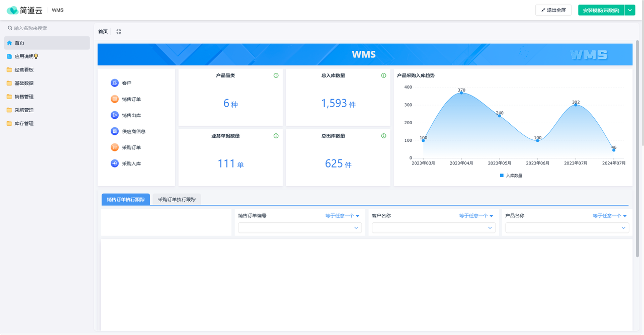This screenshot has height=335, width=644.
Task: Click the 1,593 件 value
Action: (338, 103)
